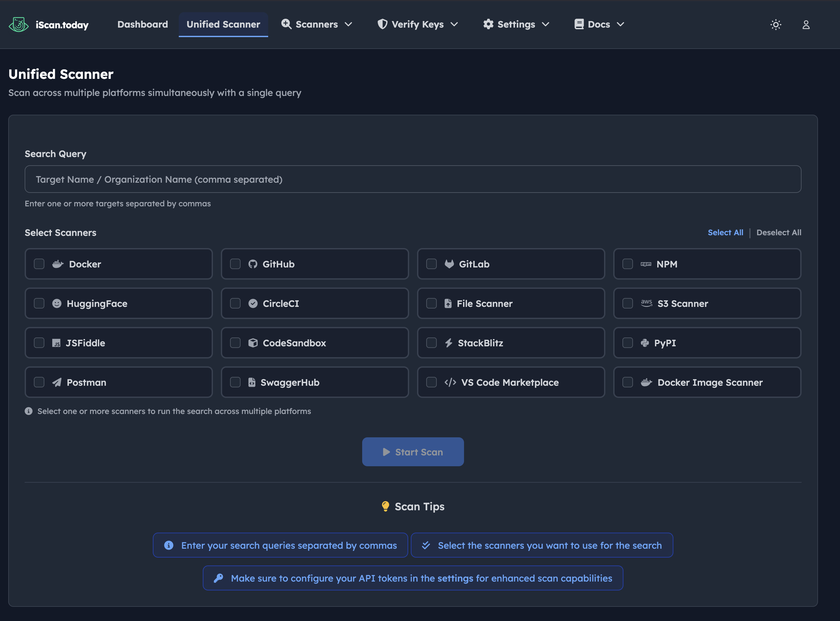This screenshot has width=840, height=621.
Task: Enable the File Scanner checkbox
Action: click(x=431, y=303)
